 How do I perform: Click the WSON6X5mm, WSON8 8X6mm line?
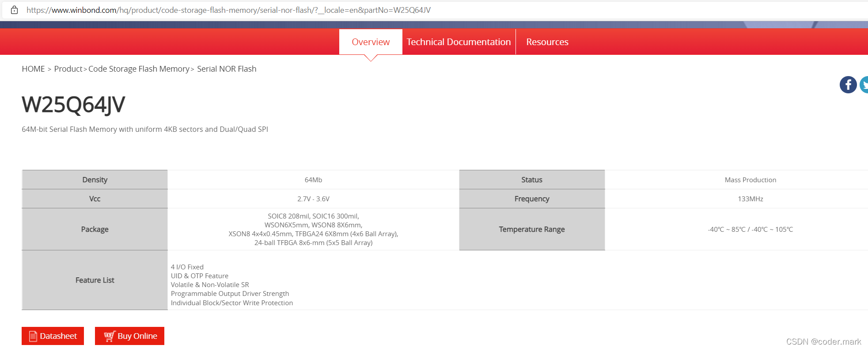(313, 225)
